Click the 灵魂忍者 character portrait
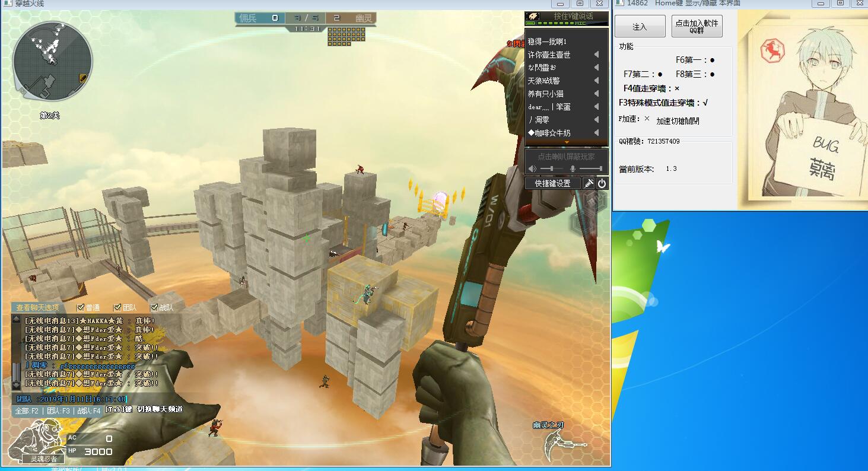 [37, 442]
